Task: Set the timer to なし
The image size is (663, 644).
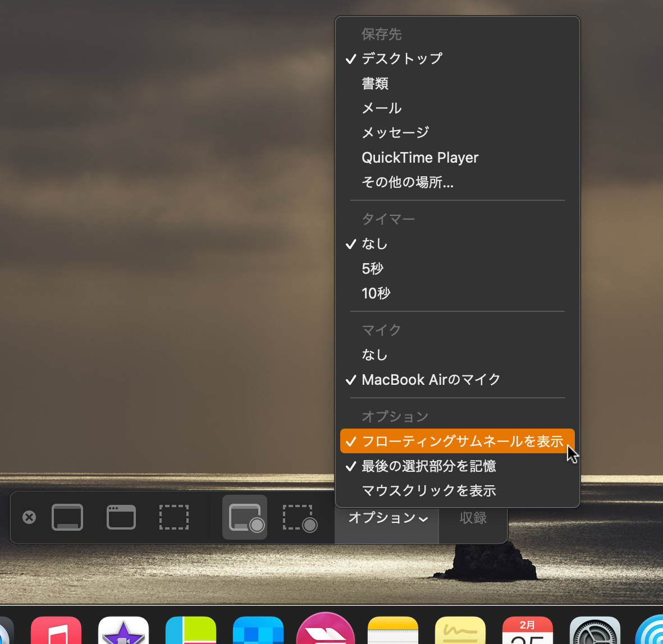Action: [457, 244]
